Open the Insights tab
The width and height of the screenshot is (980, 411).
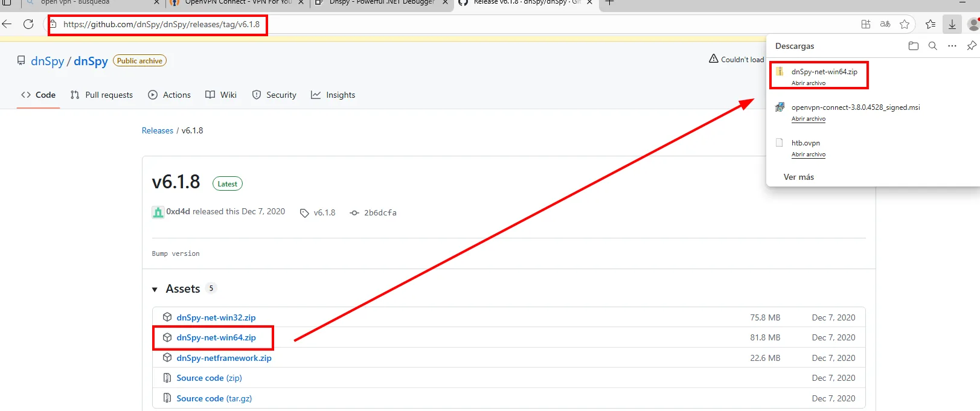click(333, 95)
